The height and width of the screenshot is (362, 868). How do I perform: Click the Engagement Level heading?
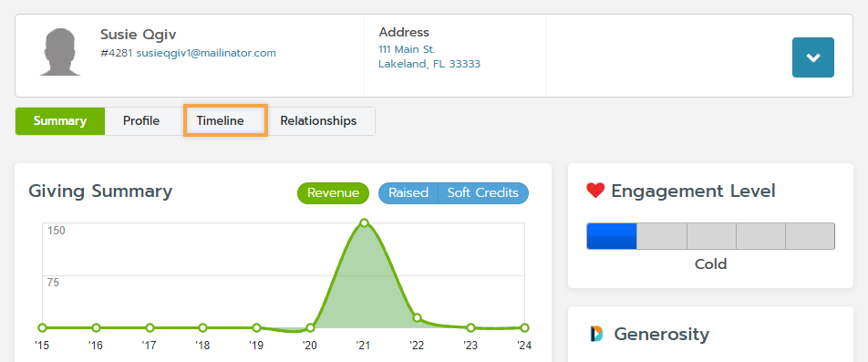tap(693, 191)
